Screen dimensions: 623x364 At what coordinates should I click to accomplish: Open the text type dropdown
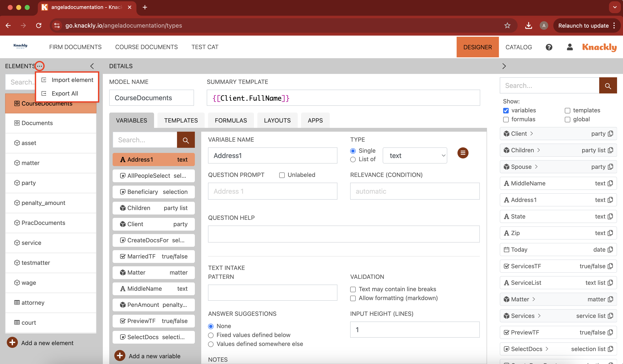click(x=415, y=156)
